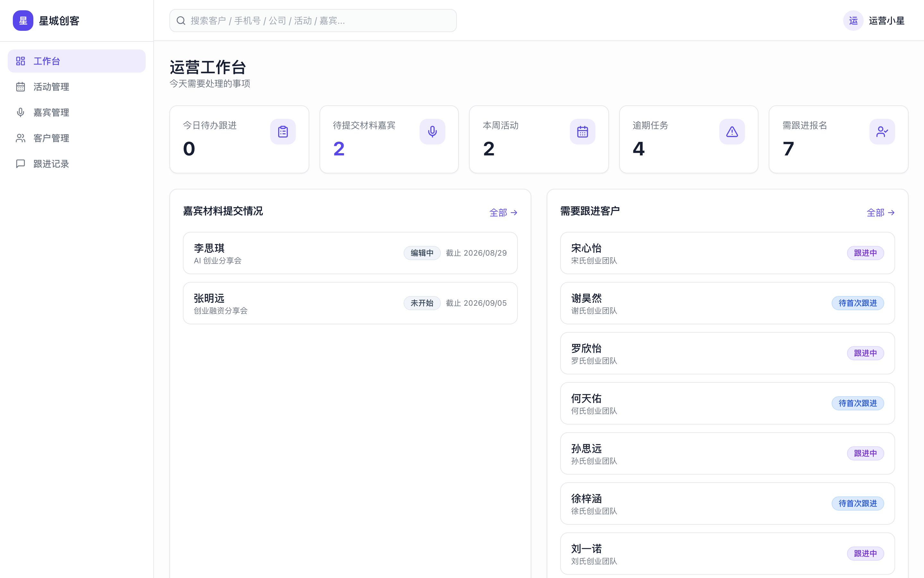Open 工作台 in the sidebar
The height and width of the screenshot is (578, 924).
[76, 61]
